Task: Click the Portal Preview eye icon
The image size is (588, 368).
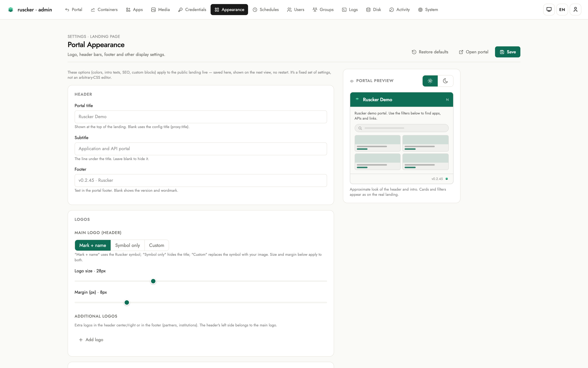Action: pyautogui.click(x=352, y=81)
